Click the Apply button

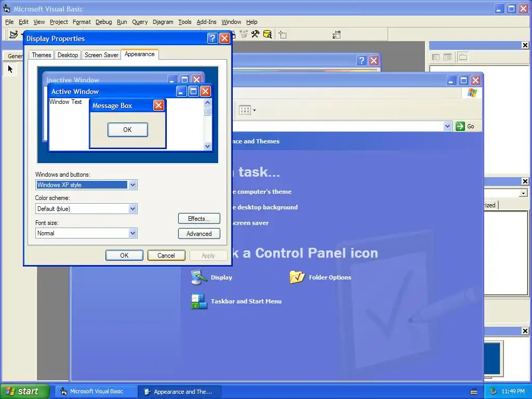point(208,256)
